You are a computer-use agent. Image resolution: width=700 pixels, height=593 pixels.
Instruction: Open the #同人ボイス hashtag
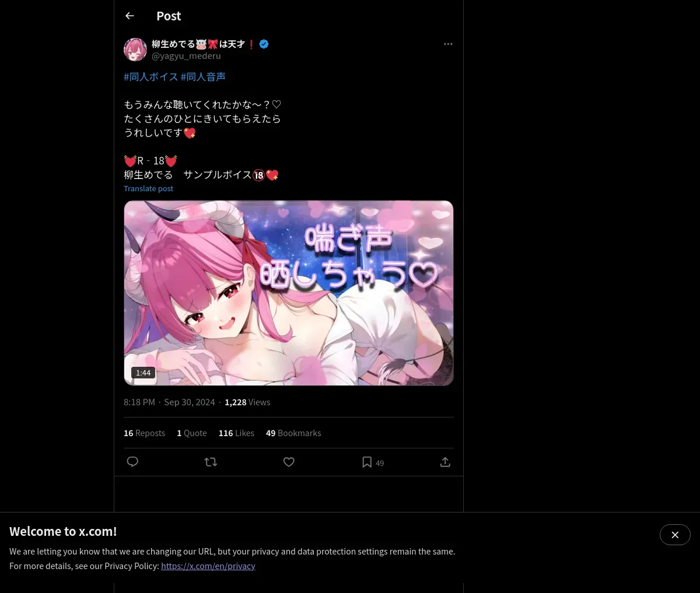pyautogui.click(x=150, y=77)
